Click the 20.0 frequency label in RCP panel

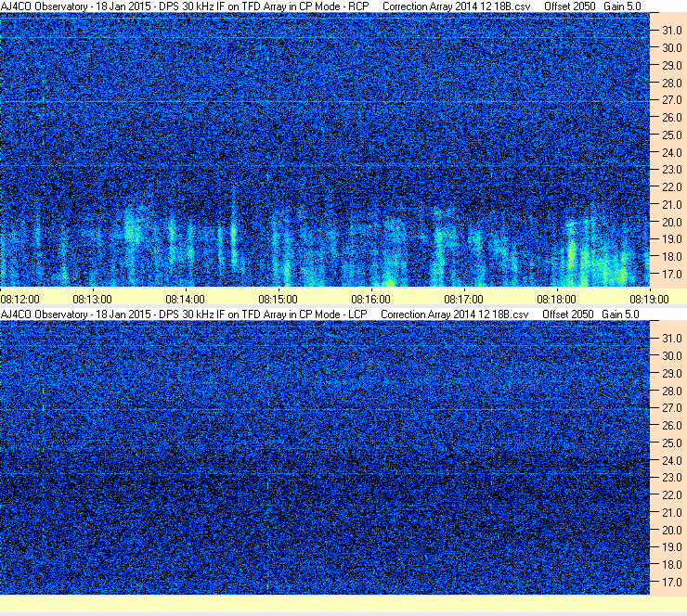(x=672, y=222)
